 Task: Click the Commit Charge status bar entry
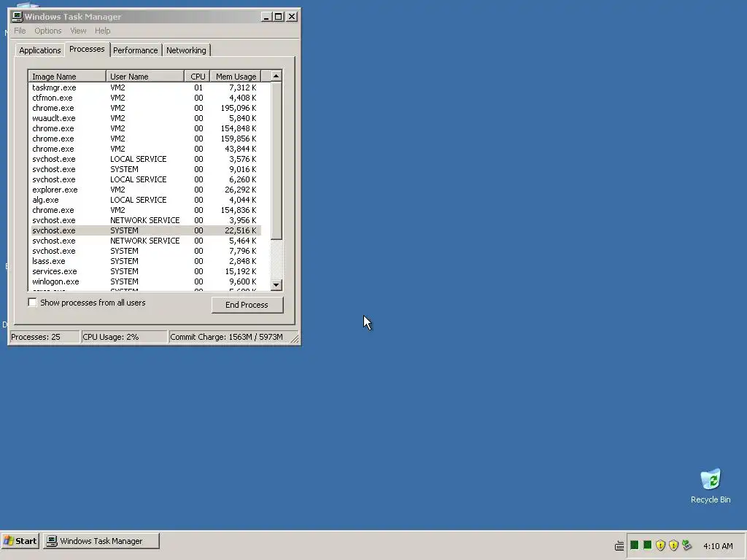[228, 337]
